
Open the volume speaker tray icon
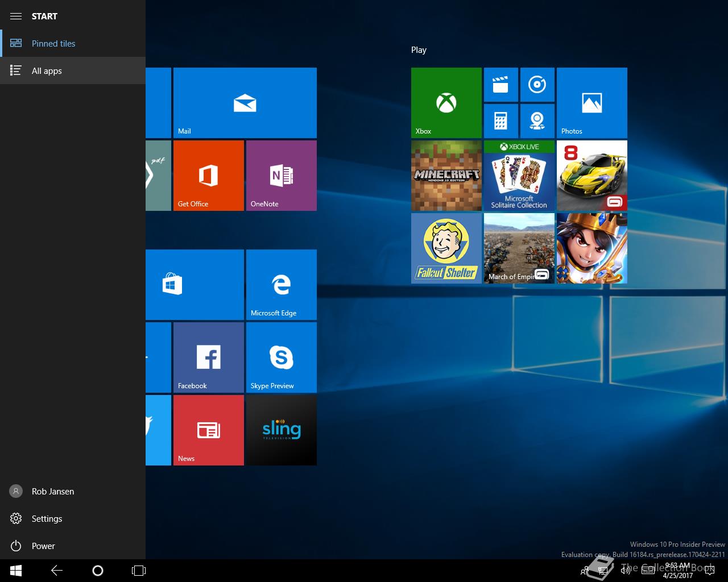coord(626,571)
